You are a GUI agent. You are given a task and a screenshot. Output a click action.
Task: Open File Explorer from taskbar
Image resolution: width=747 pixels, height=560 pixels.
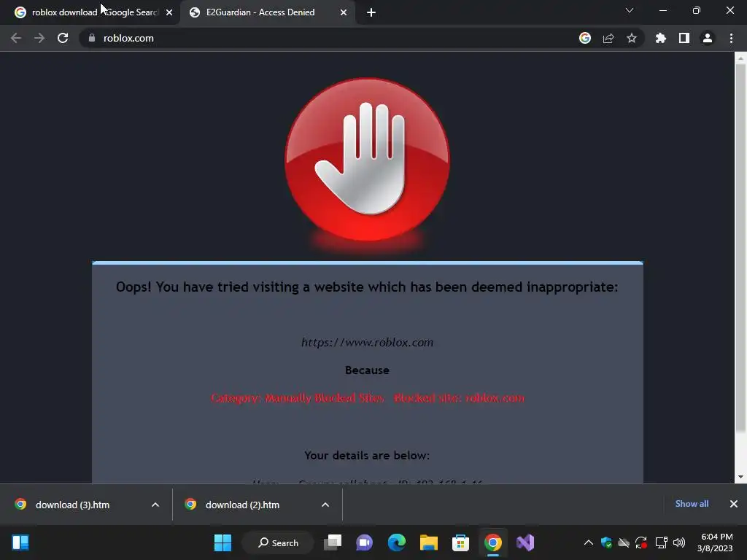coord(429,542)
